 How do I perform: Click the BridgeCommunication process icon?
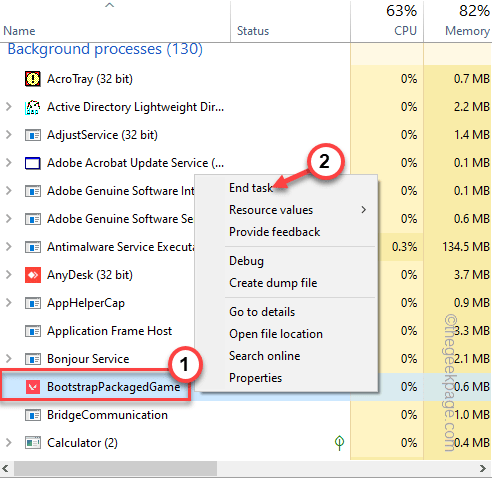tap(33, 415)
